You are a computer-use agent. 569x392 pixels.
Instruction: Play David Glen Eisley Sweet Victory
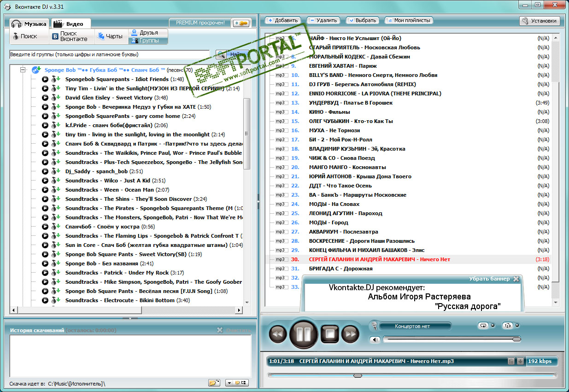tap(45, 98)
